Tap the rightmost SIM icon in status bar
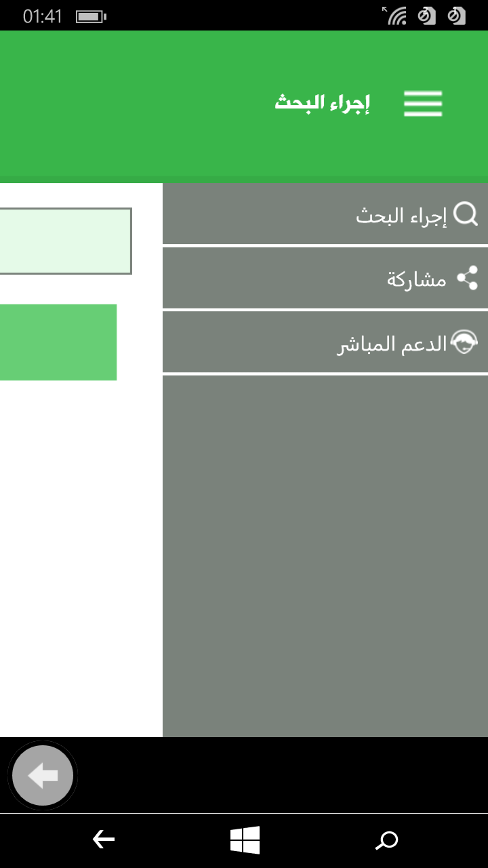 point(457,15)
